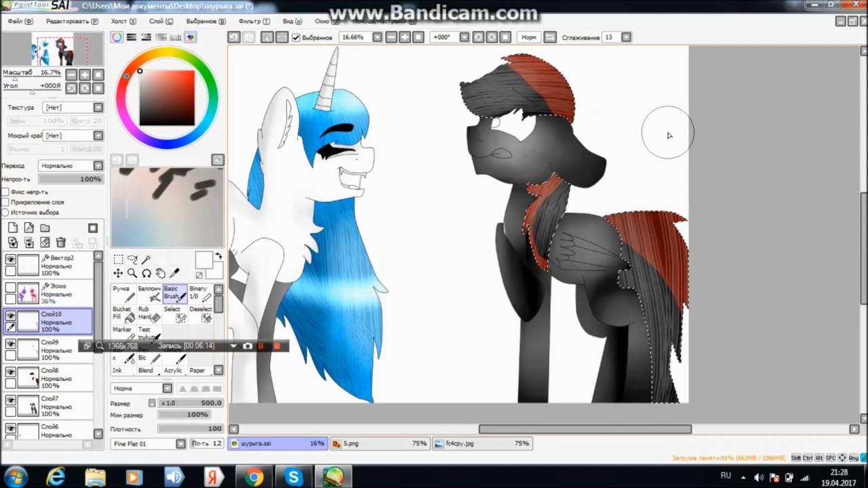Open the Переход blending mode dropdown
The height and width of the screenshot is (488, 868).
(x=71, y=165)
